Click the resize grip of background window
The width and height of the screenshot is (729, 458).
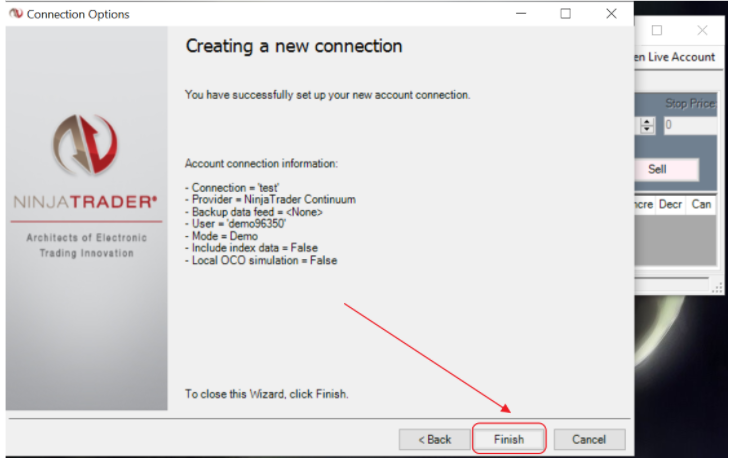coord(717,288)
